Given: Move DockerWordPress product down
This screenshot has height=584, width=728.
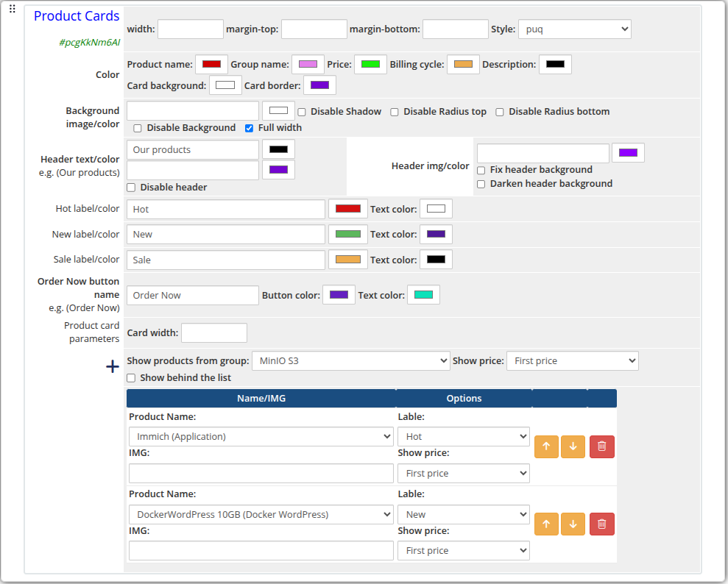Looking at the screenshot, I should 573,524.
